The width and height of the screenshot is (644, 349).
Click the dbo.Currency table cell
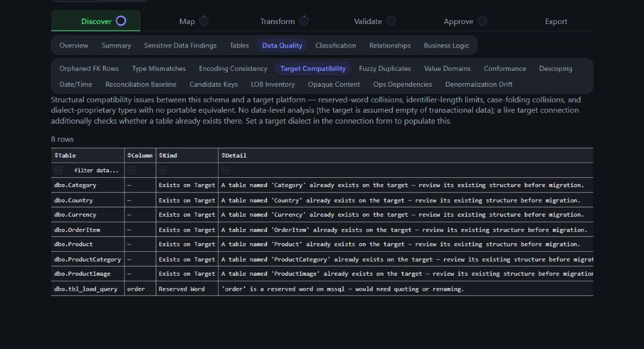click(x=87, y=215)
